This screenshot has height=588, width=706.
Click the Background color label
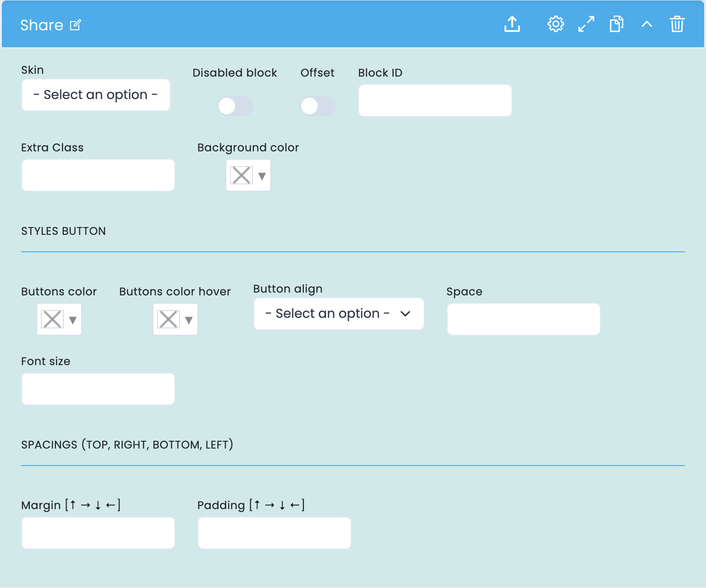248,148
